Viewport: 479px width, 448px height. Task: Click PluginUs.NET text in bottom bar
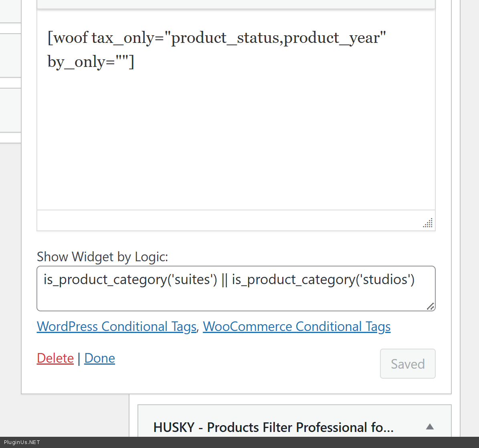(x=22, y=442)
